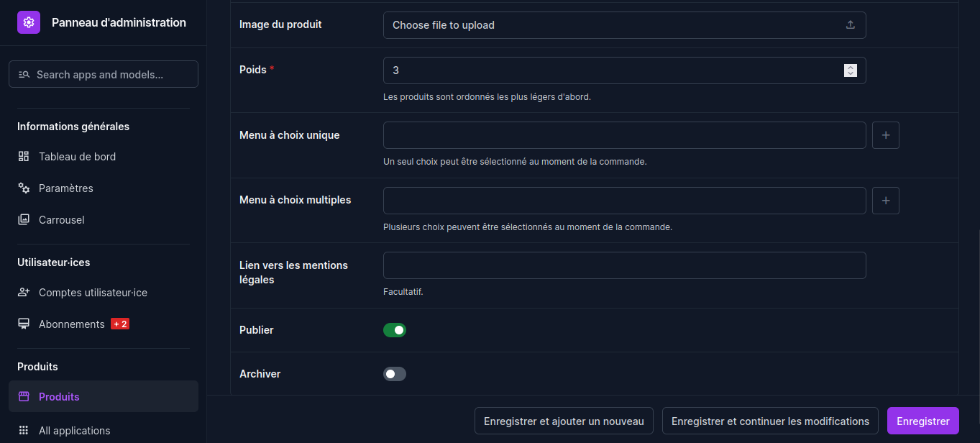Click the Poids number stepper arrows
Screen dimensions: 980x443
pyautogui.click(x=851, y=70)
